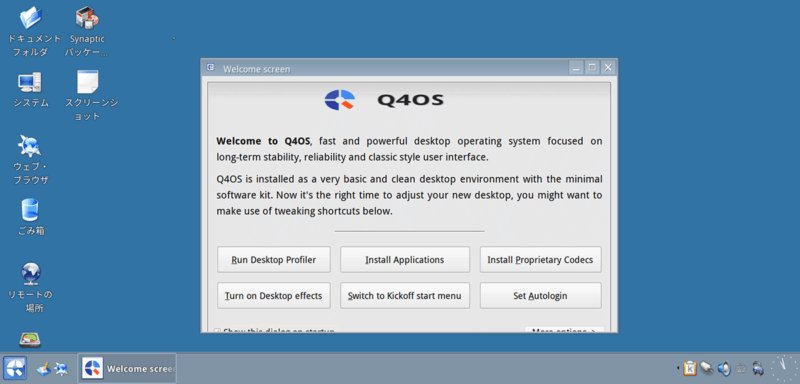Open the システム desktop icon

[31, 89]
